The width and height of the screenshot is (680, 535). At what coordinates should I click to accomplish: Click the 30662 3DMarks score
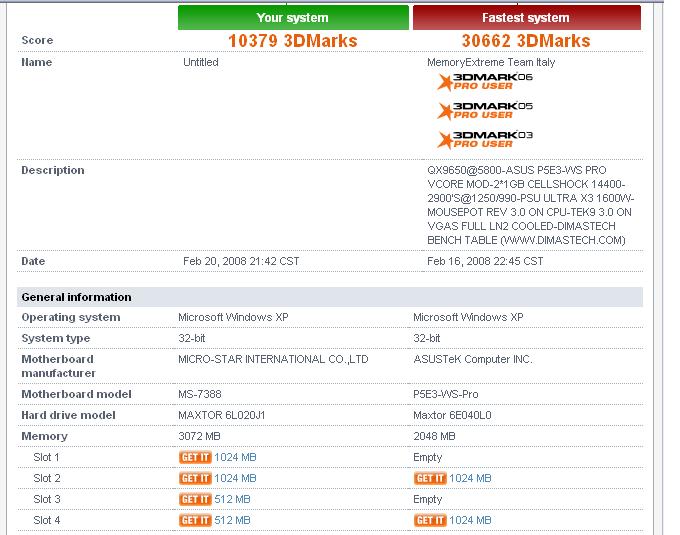[x=526, y=41]
